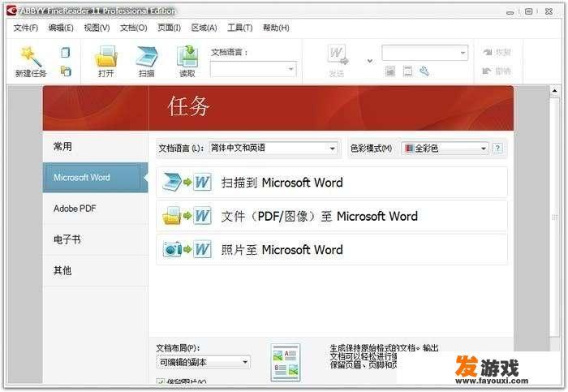The height and width of the screenshot is (392, 568).
Task: Launch 照片至 Microsoft Word task
Action: coord(331,250)
